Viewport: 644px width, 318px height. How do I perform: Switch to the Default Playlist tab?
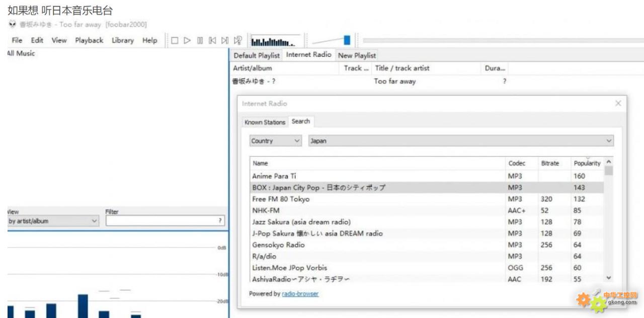tap(257, 55)
